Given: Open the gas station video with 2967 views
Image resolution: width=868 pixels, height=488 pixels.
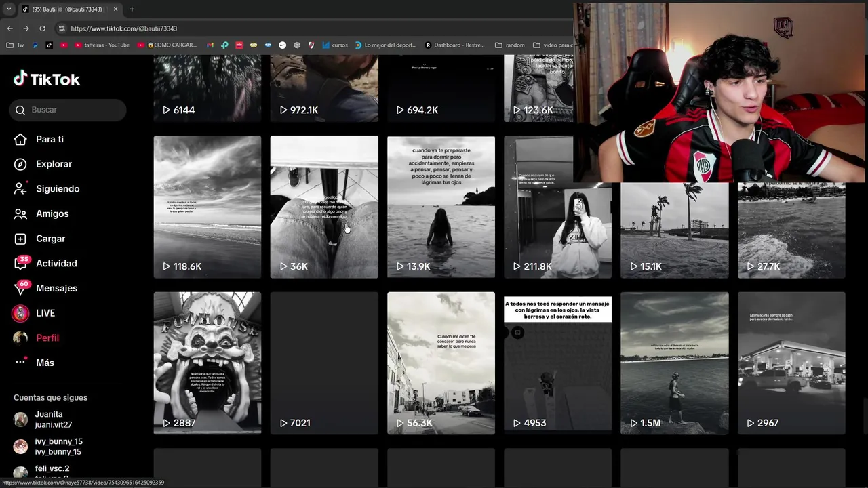Looking at the screenshot, I should coord(791,363).
